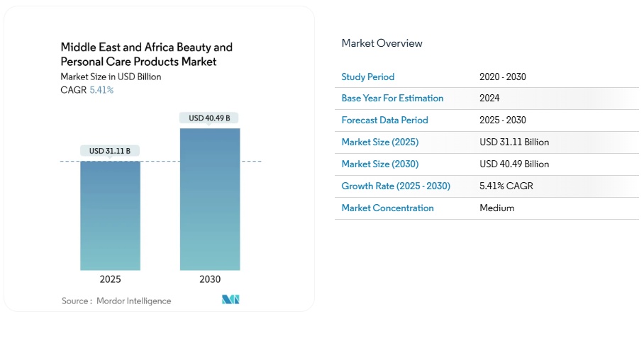Click the USD 31.11 B bar label

point(110,151)
